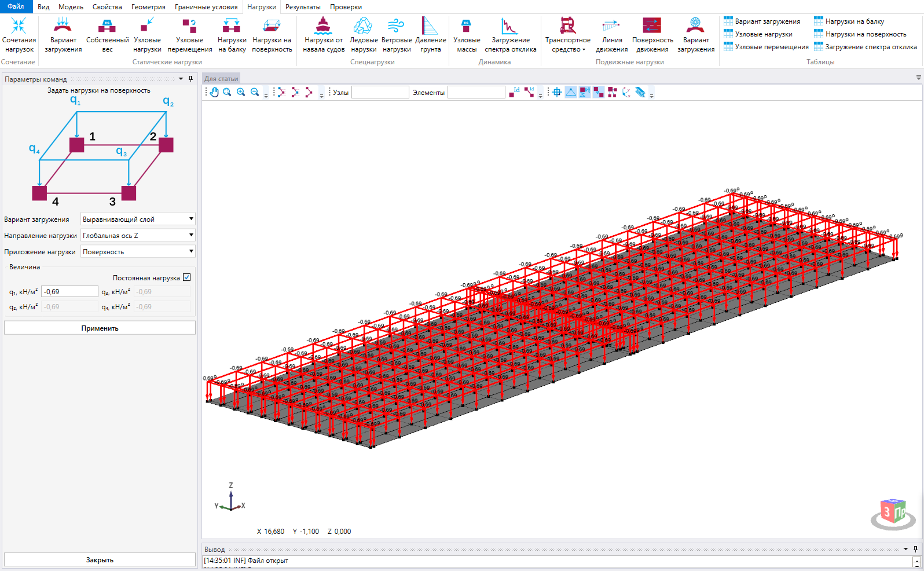Open the Файл menu
The image size is (924, 571).
[x=16, y=6]
